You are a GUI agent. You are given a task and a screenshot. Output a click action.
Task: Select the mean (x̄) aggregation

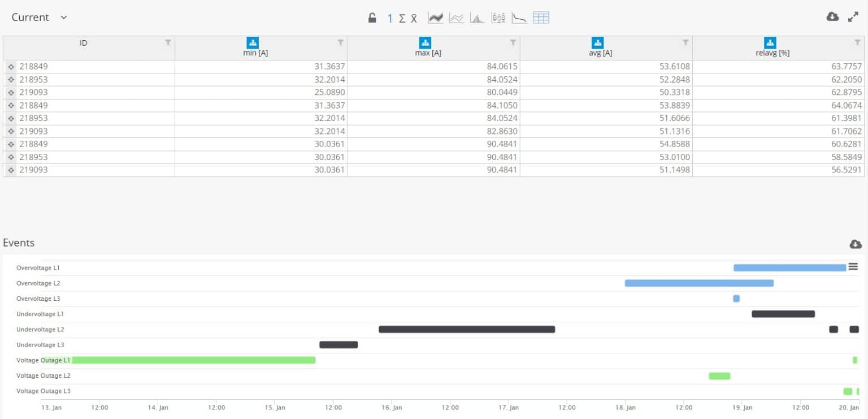414,18
